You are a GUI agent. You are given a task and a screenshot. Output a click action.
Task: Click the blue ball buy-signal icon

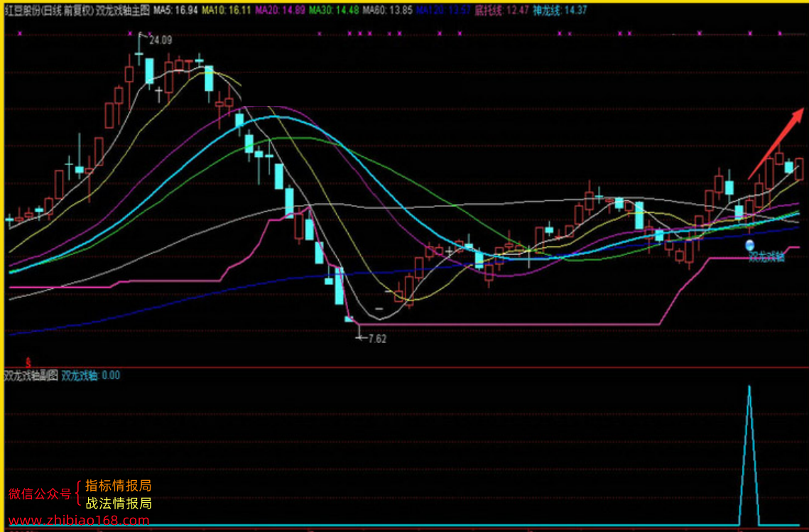(749, 245)
